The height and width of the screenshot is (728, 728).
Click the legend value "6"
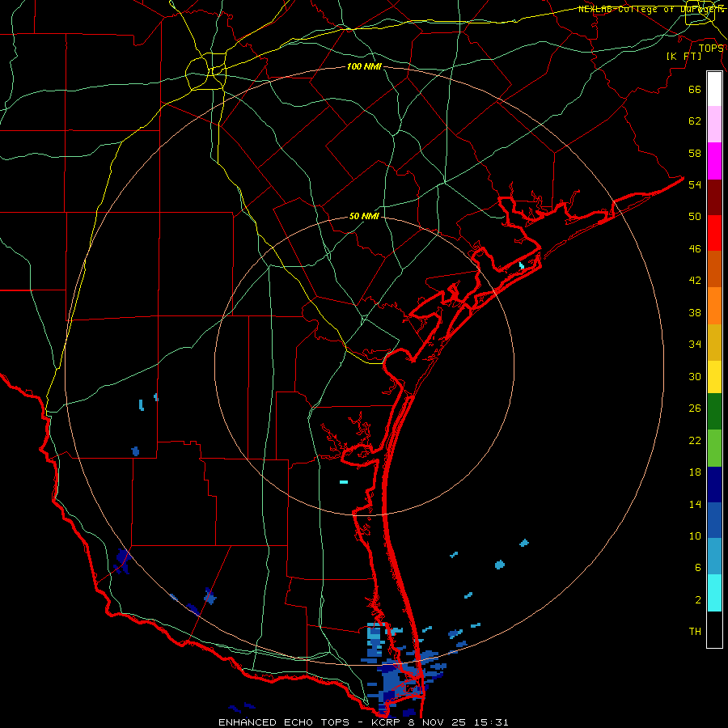(x=698, y=568)
